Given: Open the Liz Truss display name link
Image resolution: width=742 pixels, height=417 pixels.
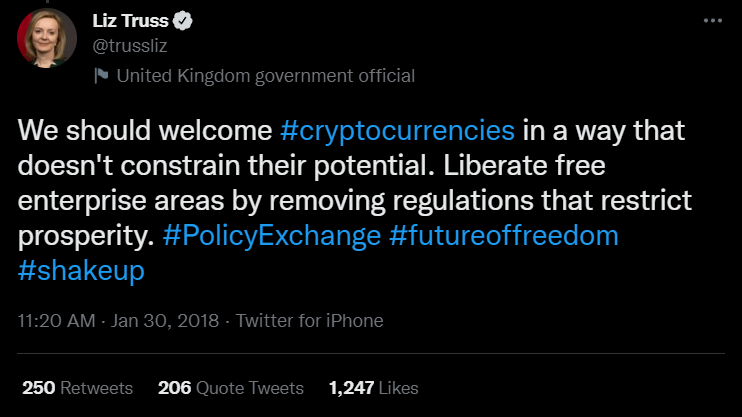Looking at the screenshot, I should [x=129, y=20].
